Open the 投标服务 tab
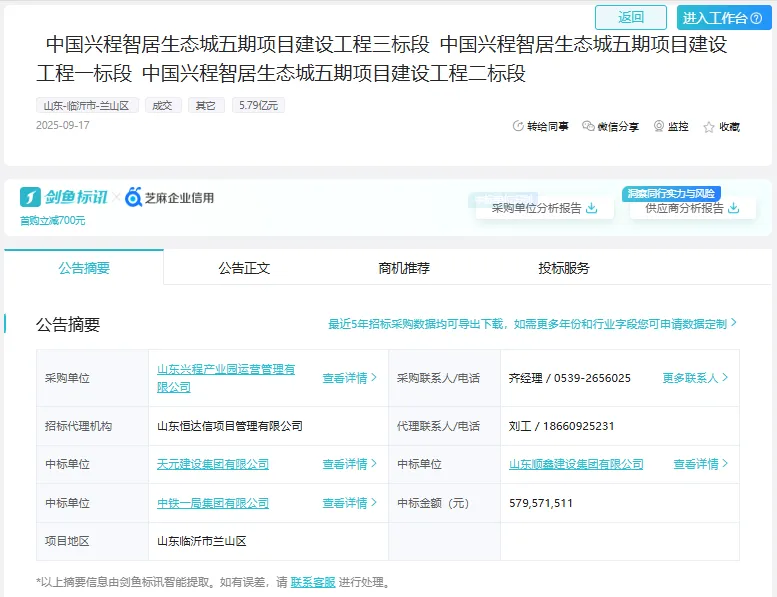Screen dimensions: 777x597 pos(564,268)
